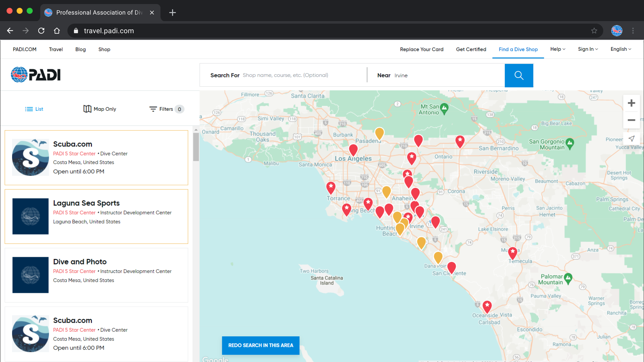Expand the Help dropdown
Image resolution: width=644 pixels, height=362 pixels.
557,49
